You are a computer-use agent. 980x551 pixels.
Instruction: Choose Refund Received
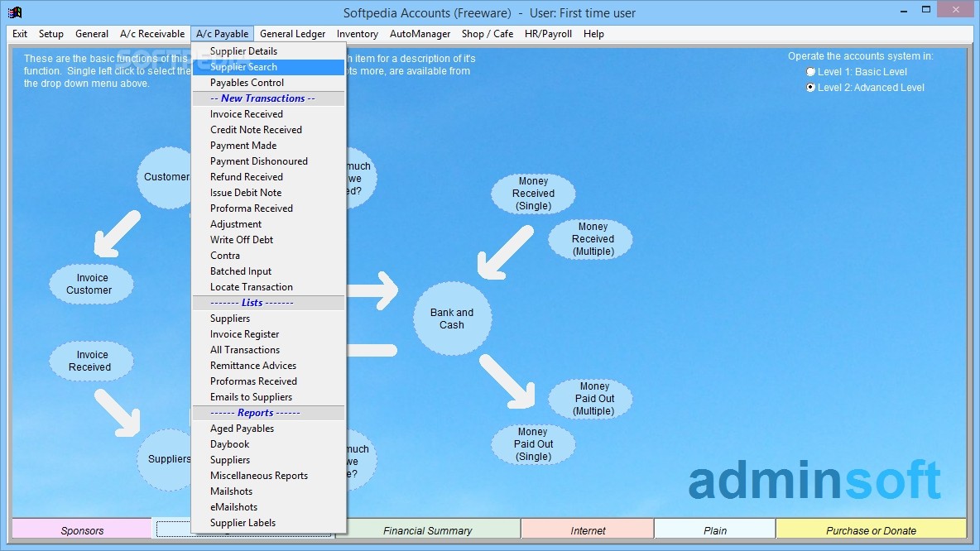click(269, 177)
